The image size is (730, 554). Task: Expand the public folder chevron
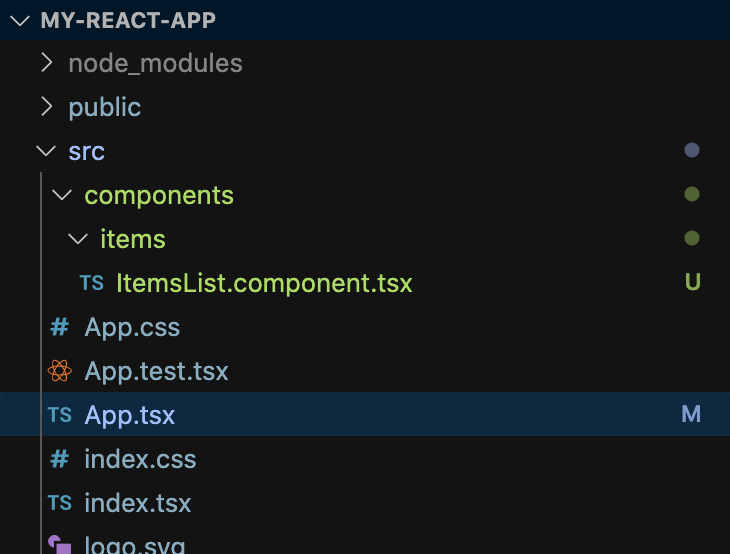pos(46,107)
